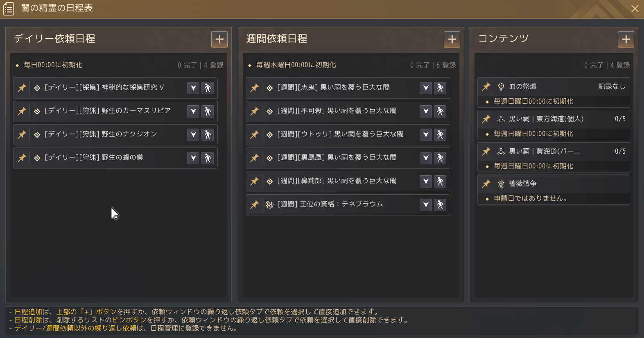Expand the [週間][志鬼] quest dropdown arrow

coord(426,88)
